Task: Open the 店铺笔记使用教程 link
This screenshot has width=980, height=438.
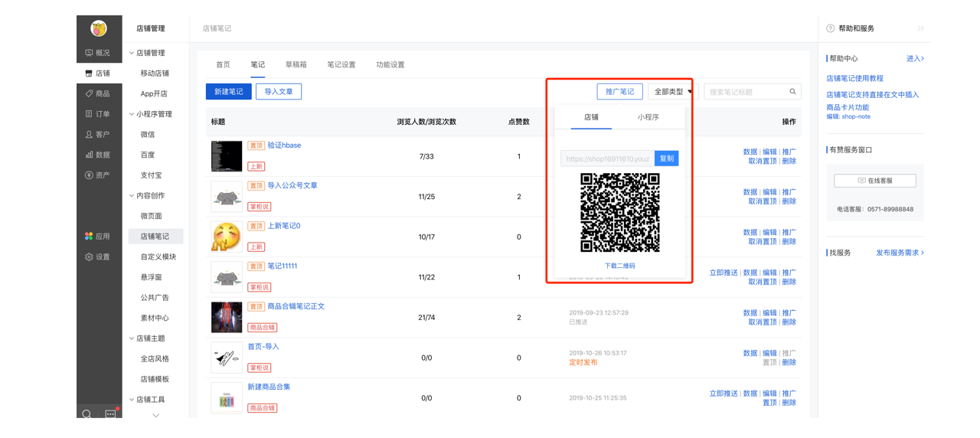Action: click(x=854, y=78)
